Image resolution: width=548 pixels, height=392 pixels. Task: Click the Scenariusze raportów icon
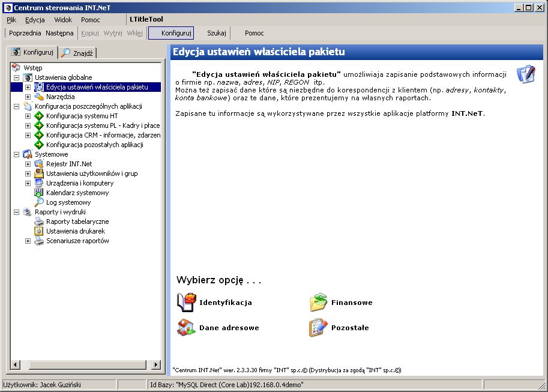pos(39,241)
